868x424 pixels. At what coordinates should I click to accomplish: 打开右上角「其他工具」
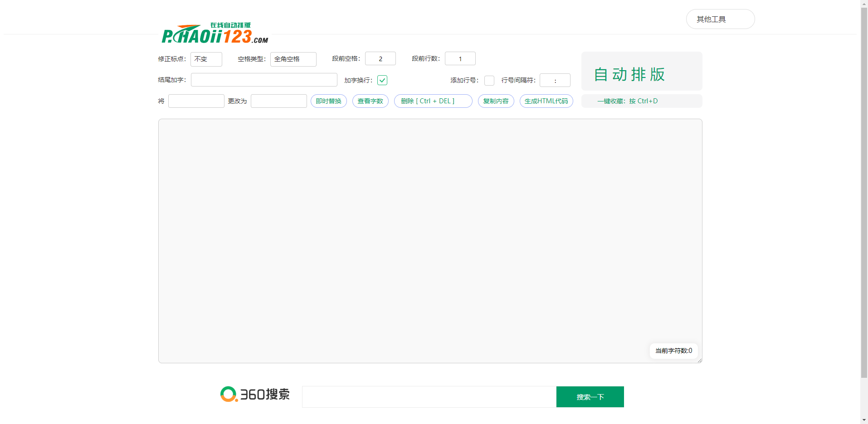pyautogui.click(x=720, y=19)
